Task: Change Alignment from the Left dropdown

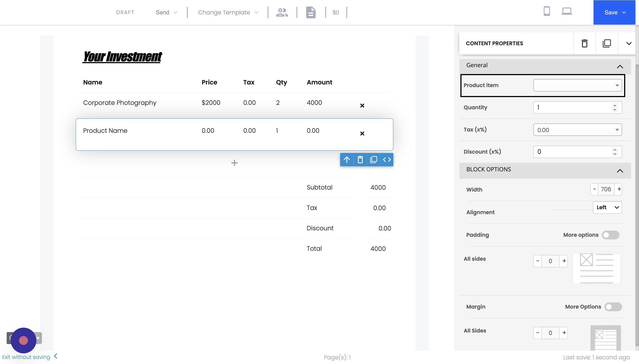Action: tap(607, 207)
